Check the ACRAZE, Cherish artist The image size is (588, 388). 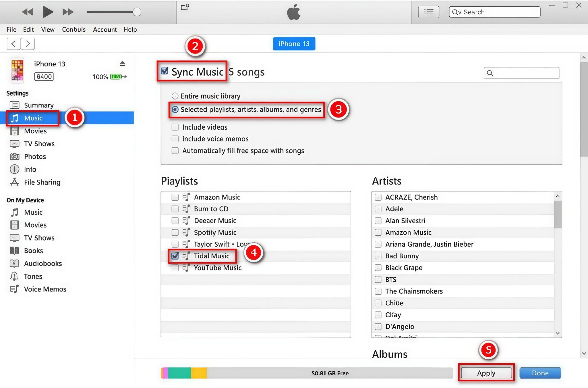point(378,197)
